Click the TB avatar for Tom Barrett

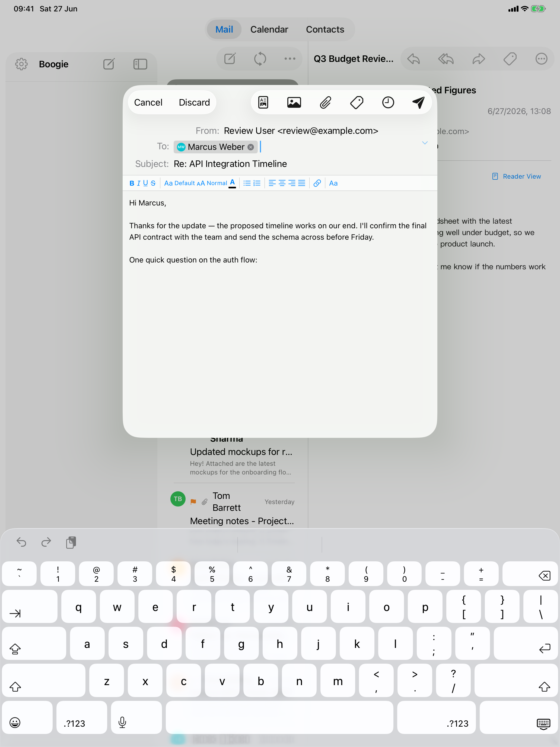click(x=178, y=499)
